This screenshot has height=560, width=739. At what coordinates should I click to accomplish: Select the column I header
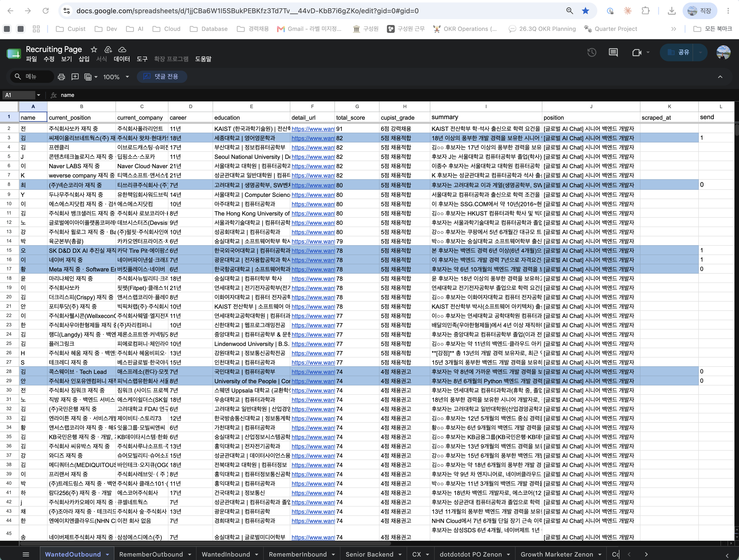(x=486, y=107)
